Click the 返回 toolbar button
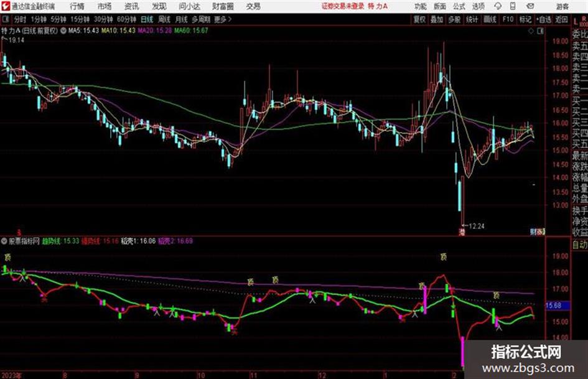 (x=561, y=19)
